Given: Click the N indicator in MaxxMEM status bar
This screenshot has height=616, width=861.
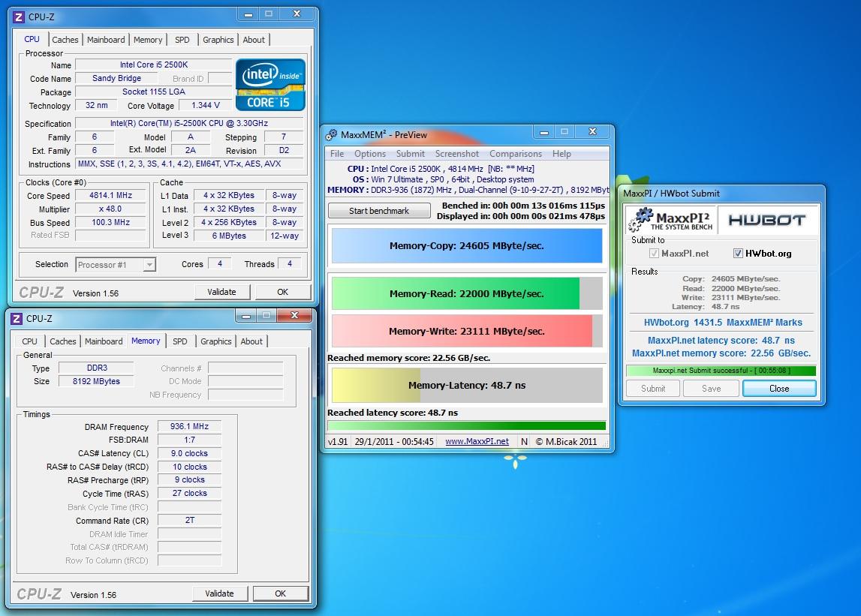Looking at the screenshot, I should point(525,441).
